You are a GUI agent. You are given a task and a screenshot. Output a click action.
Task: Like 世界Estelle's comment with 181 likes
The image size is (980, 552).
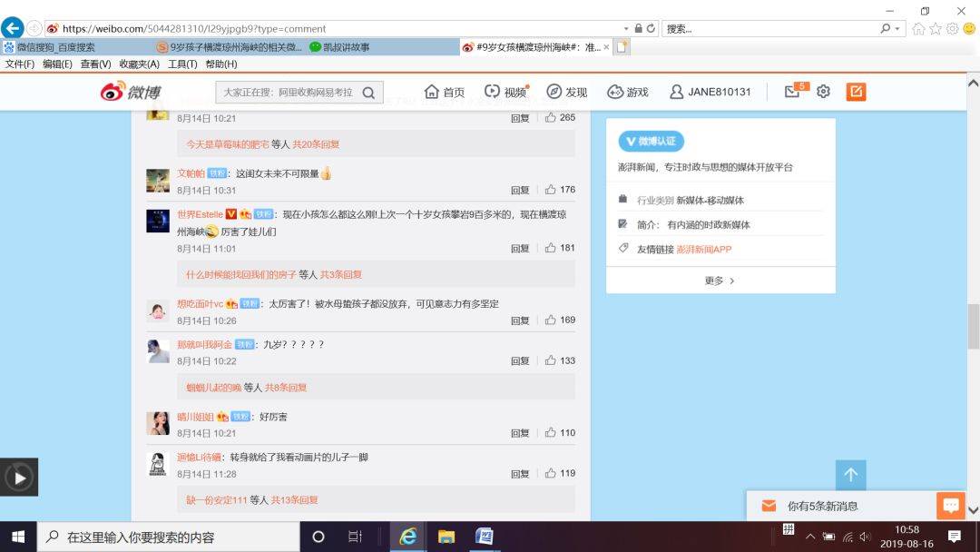[x=560, y=248]
